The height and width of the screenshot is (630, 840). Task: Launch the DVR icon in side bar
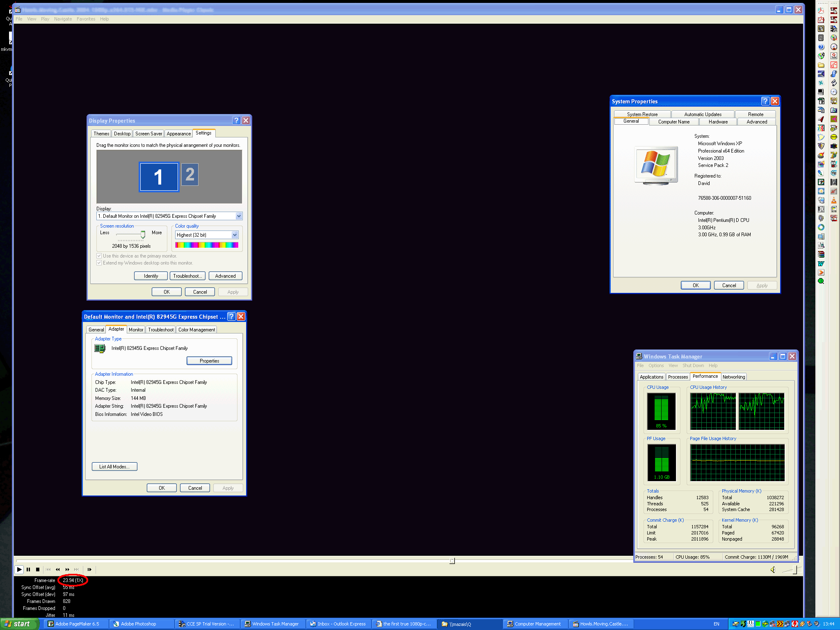(x=834, y=209)
